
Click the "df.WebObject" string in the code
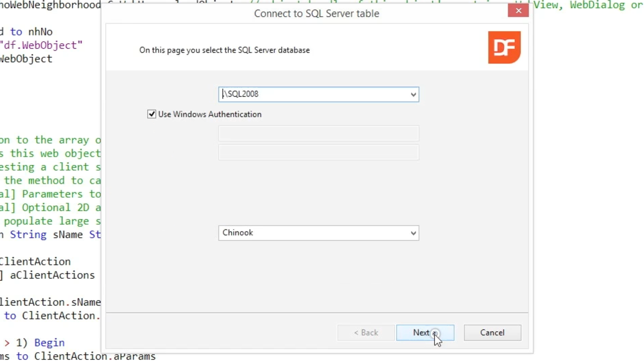(41, 45)
